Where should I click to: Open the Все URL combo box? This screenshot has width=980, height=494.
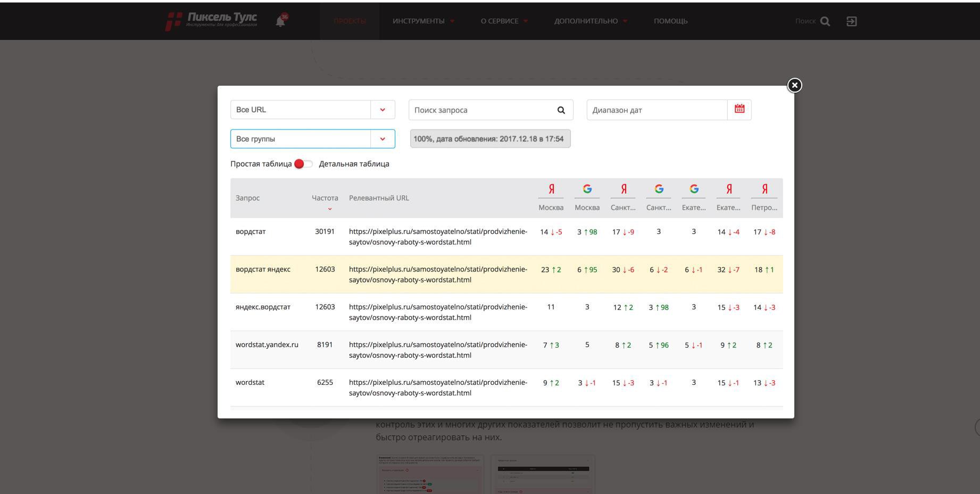click(313, 110)
